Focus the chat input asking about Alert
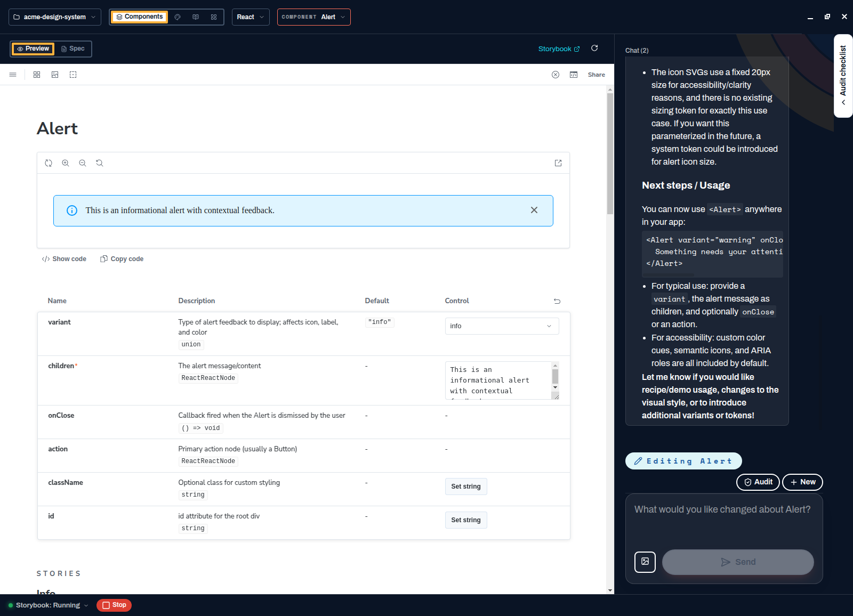The width and height of the screenshot is (853, 616). (x=724, y=520)
